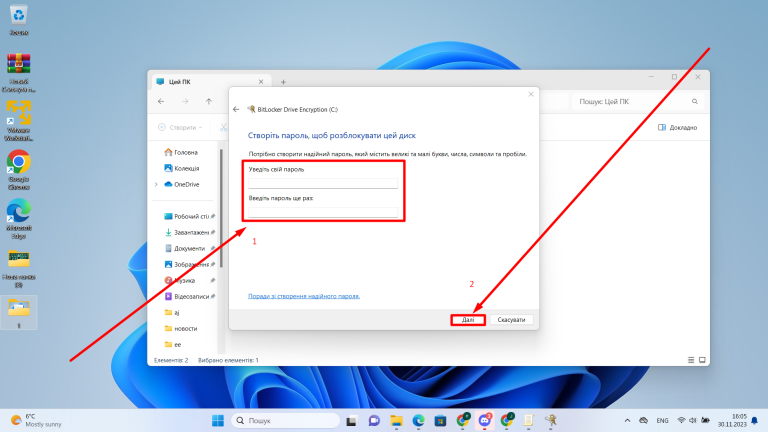Open File Explorer from the taskbar
Screen dimensions: 768x432
(x=396, y=420)
